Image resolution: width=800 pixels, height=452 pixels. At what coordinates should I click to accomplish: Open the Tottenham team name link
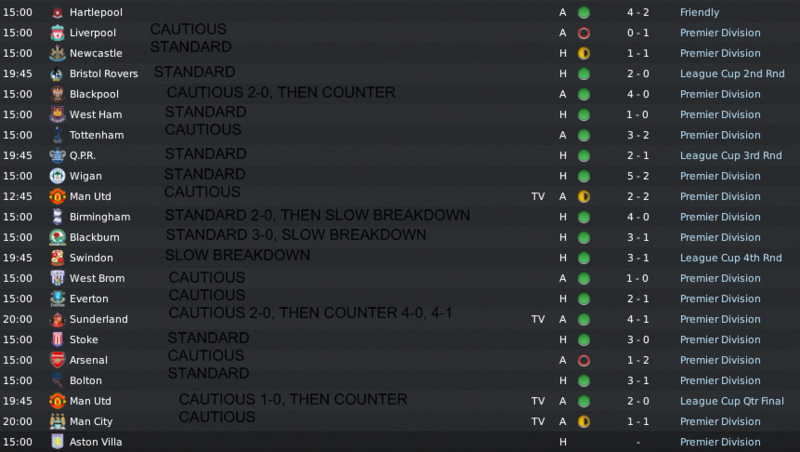tap(96, 135)
